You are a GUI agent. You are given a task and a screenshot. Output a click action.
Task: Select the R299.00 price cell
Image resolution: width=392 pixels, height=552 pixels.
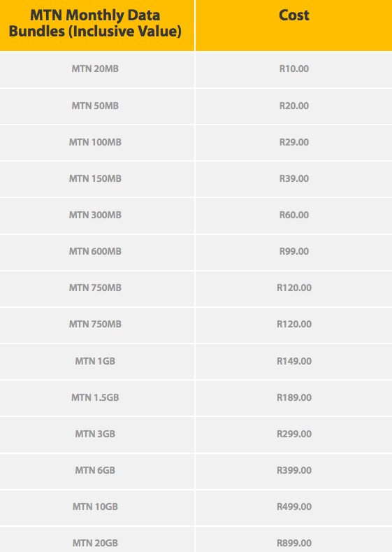click(x=294, y=434)
